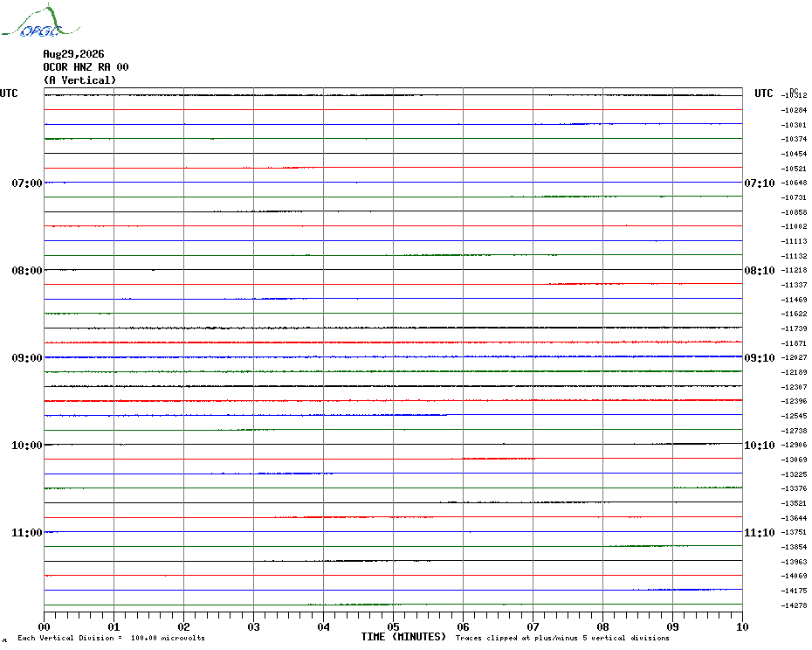Click the 04 minute axis label
812x650 pixels.
click(324, 626)
